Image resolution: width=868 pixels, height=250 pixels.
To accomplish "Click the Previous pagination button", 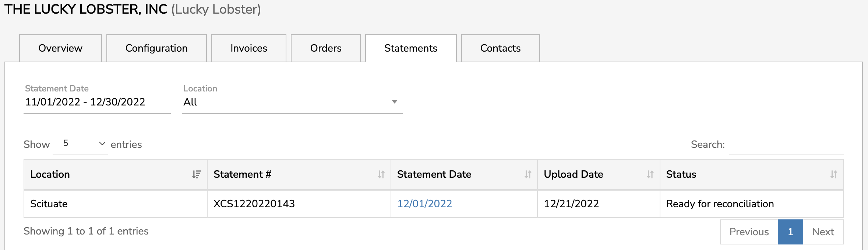I will point(749,232).
